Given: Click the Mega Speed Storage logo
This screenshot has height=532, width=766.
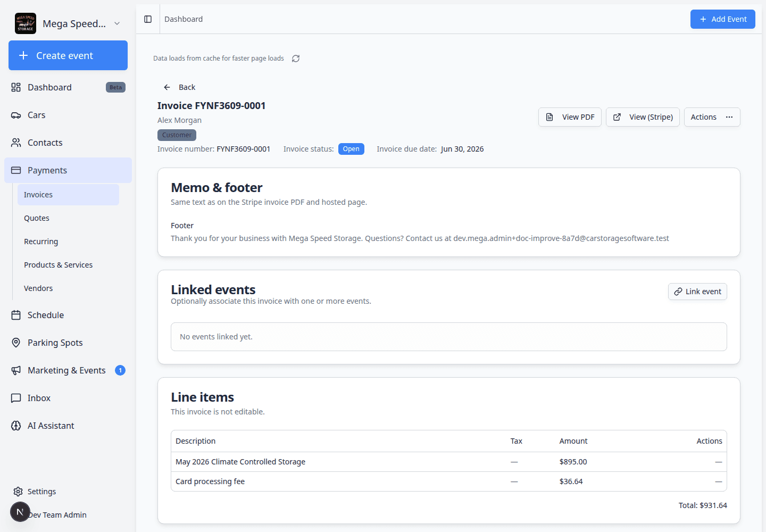Looking at the screenshot, I should point(26,23).
